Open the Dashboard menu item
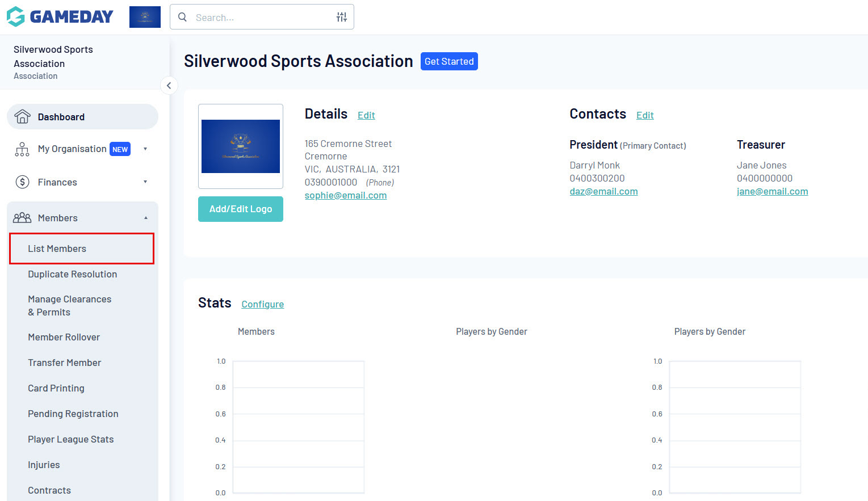The image size is (868, 501). pos(82,116)
